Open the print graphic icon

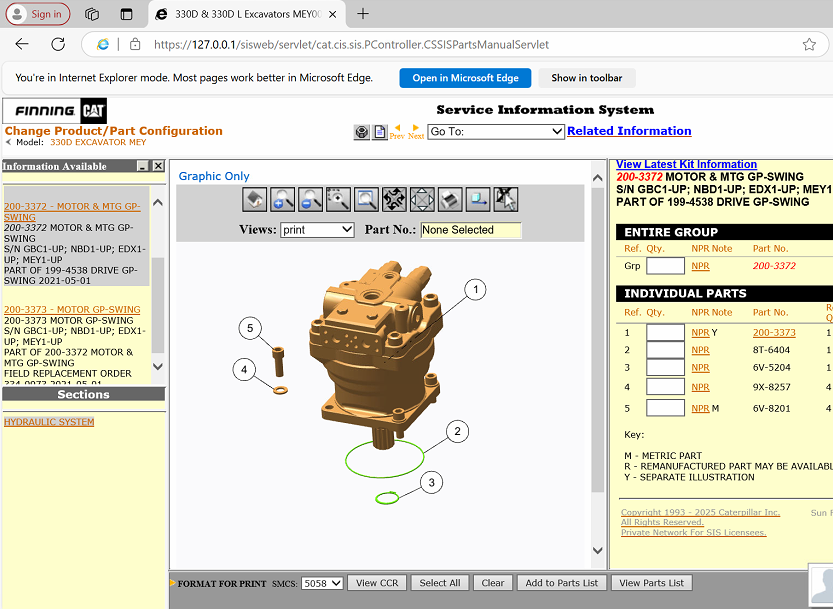pyautogui.click(x=450, y=199)
